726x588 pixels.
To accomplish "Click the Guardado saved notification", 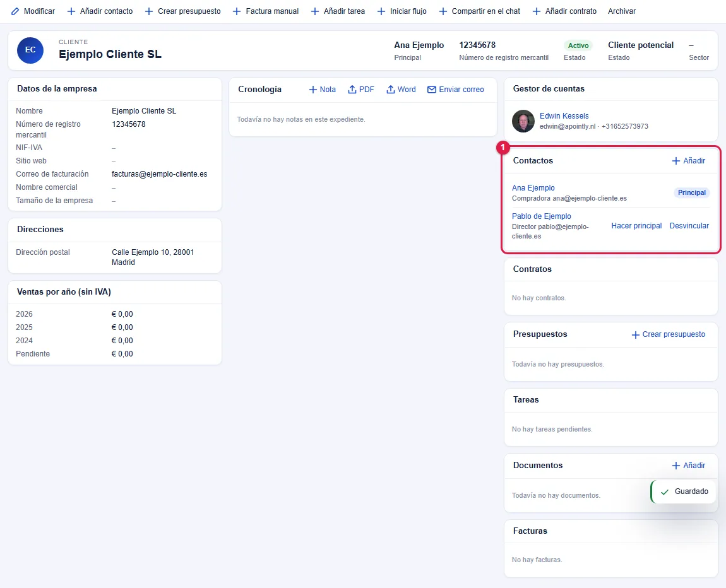I will [684, 491].
